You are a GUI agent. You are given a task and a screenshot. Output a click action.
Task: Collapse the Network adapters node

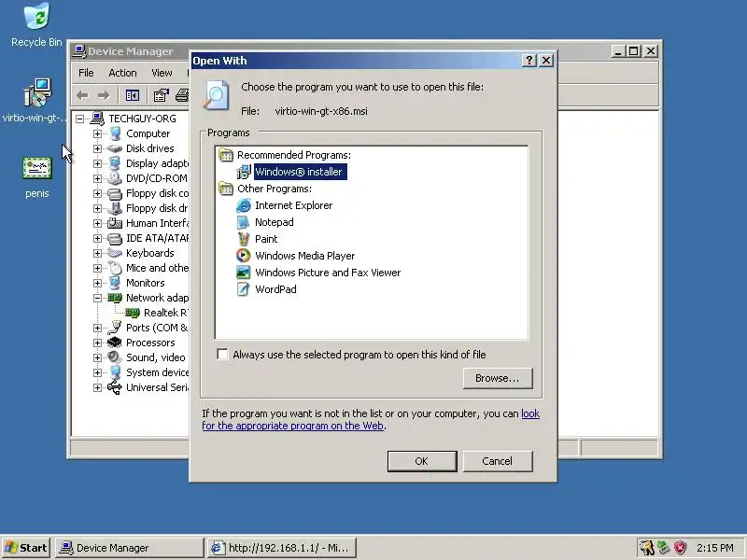97,298
